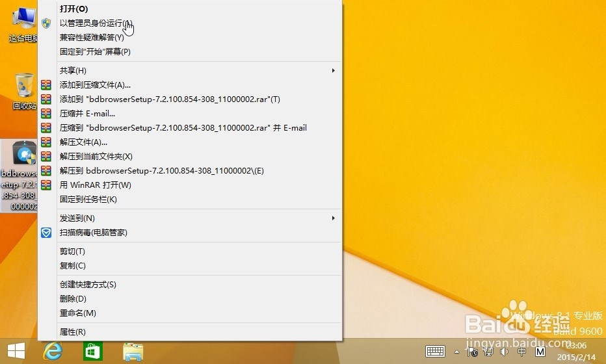Expand the 发送到(N) submenu arrow
Viewport: 606px width, 364px height.
pyautogui.click(x=333, y=218)
